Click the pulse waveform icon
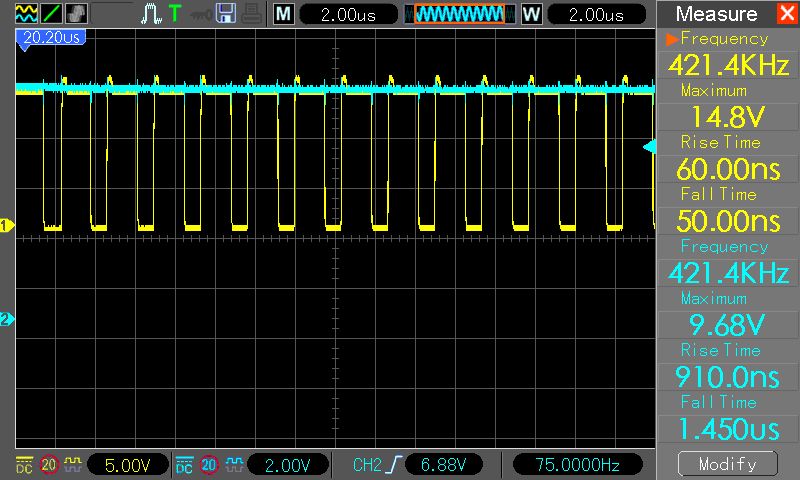The width and height of the screenshot is (800, 480). point(151,14)
